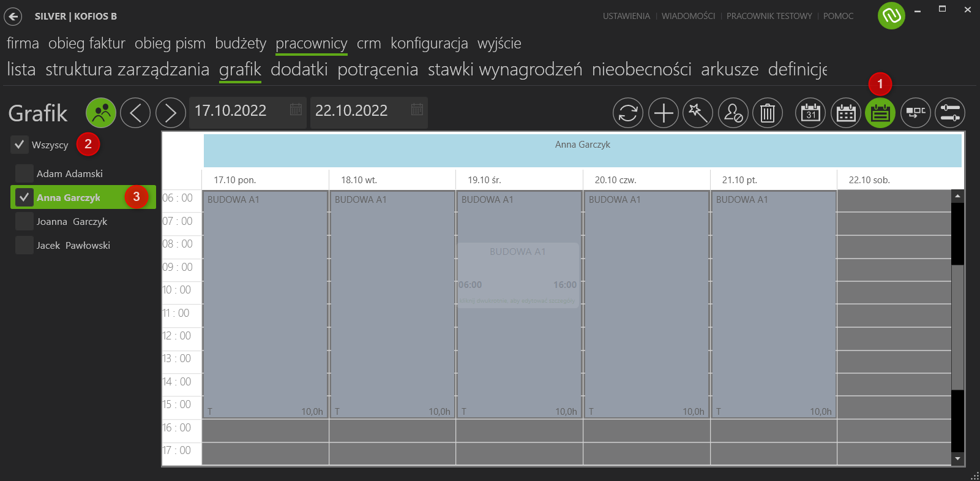Switch to stawki wynagrodzeń tab
This screenshot has width=980, height=481.
point(505,69)
